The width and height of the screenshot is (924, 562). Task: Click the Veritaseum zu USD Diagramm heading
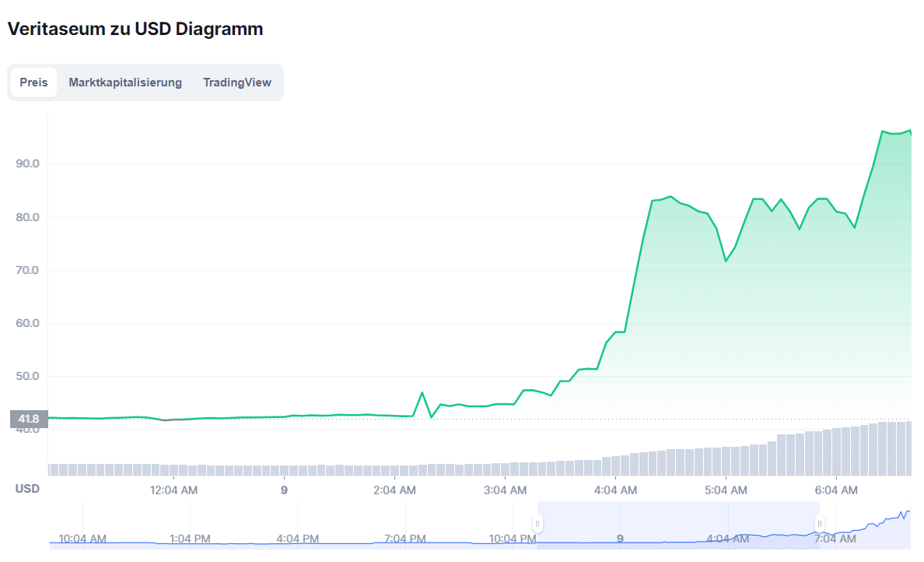click(x=135, y=29)
